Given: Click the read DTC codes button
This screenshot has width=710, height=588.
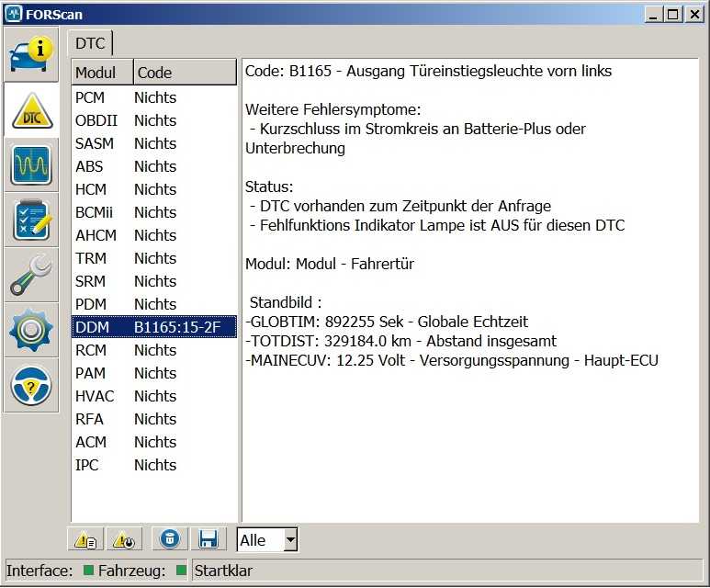Looking at the screenshot, I should coord(87,539).
